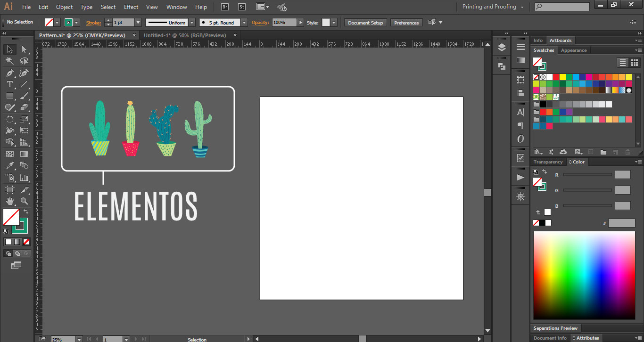Create new color group folder
This screenshot has width=644, height=342.
coord(603,152)
